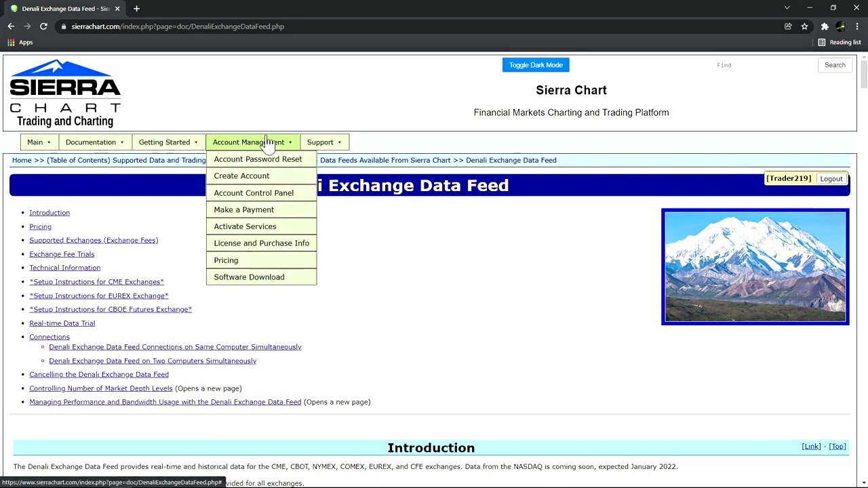The height and width of the screenshot is (488, 868).
Task: Open the Documentation menu
Action: (x=94, y=142)
